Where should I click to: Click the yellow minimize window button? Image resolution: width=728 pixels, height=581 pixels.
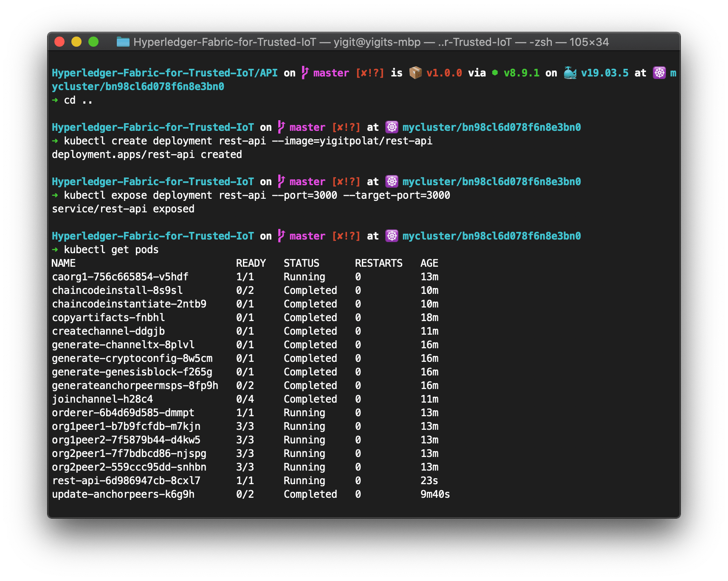[76, 42]
